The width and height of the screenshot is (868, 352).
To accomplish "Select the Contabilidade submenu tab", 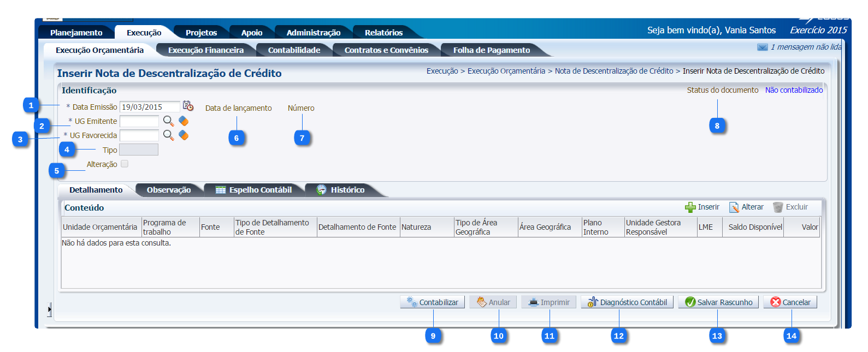I will 294,50.
